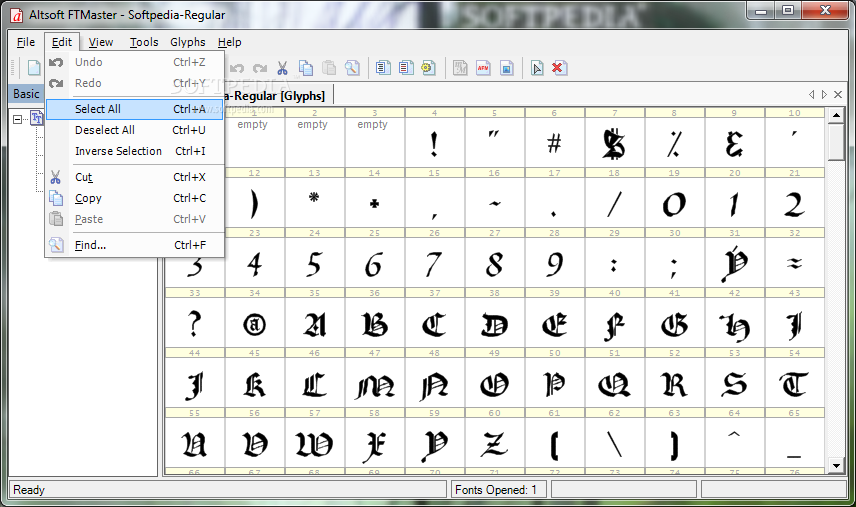Choose Undo from the Edit menu
Image resolution: width=856 pixels, height=507 pixels.
134,62
